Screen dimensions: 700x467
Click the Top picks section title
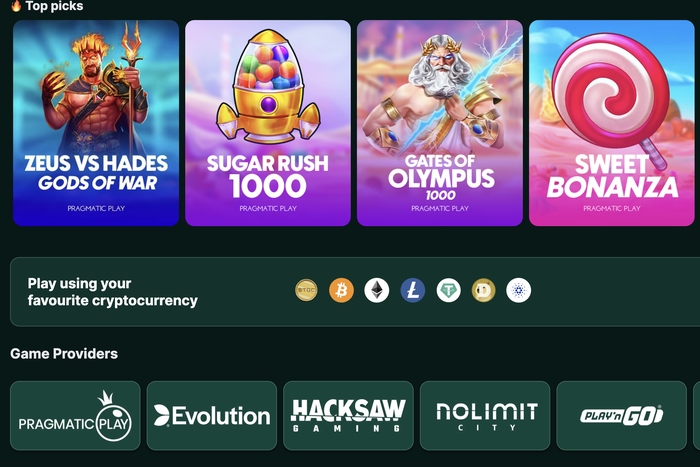(54, 6)
